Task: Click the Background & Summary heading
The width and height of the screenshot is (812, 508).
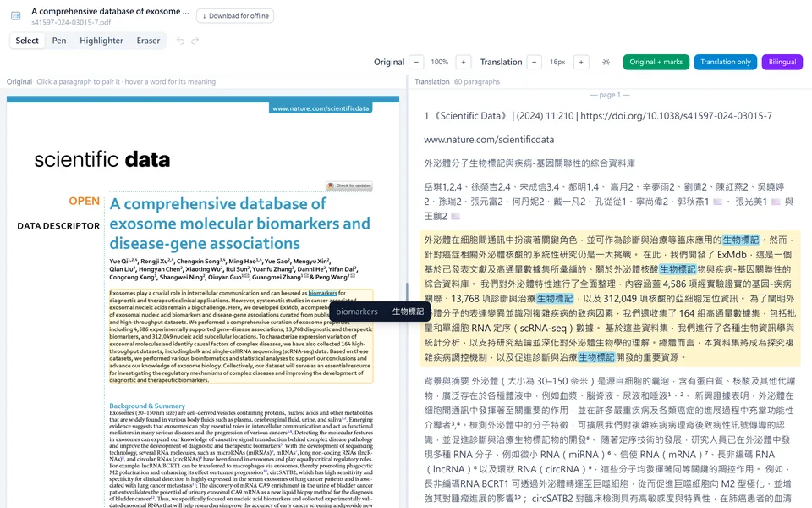Action: coord(147,406)
